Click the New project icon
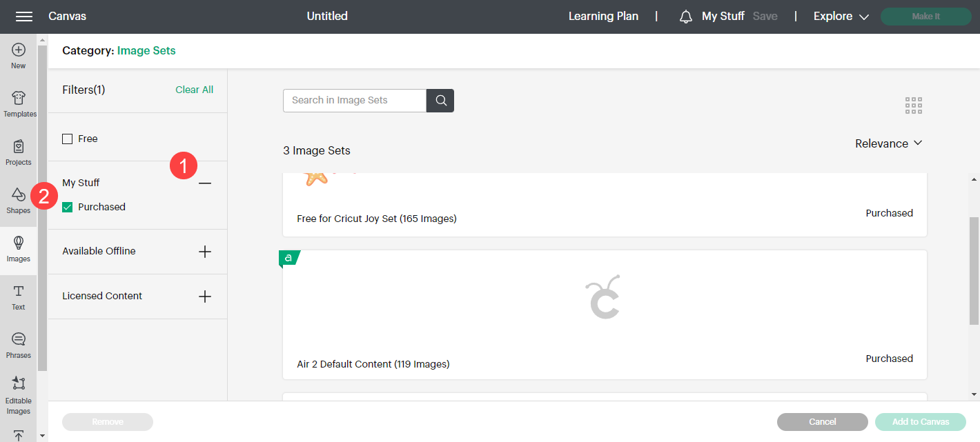980x442 pixels. (x=19, y=55)
